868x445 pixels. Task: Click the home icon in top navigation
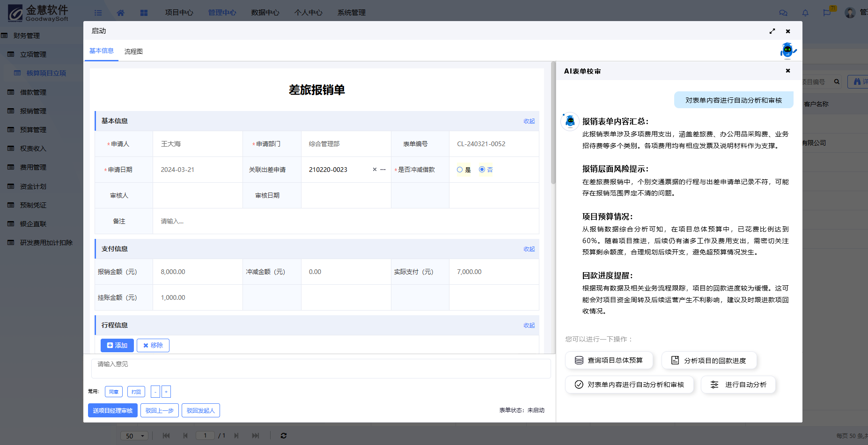[x=120, y=13]
